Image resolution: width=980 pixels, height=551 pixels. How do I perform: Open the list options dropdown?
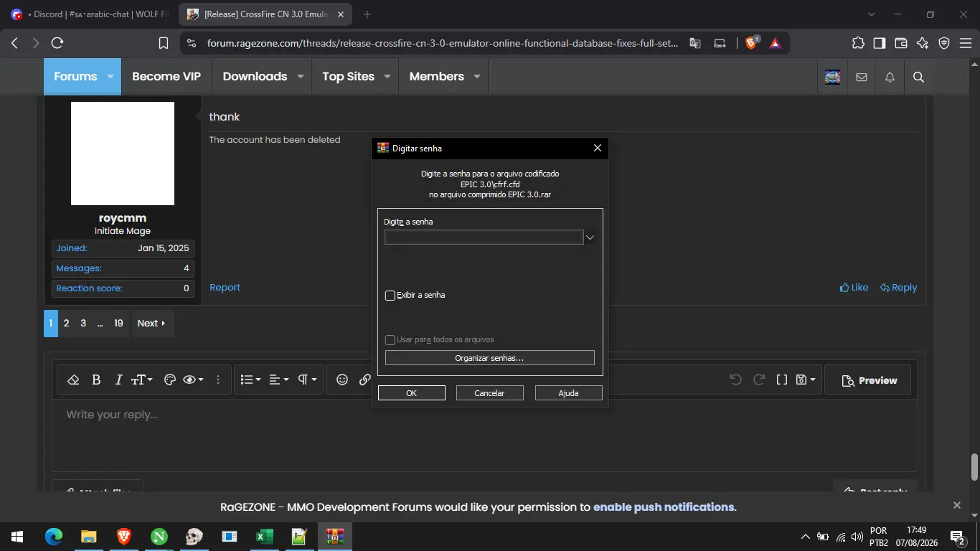(x=250, y=380)
